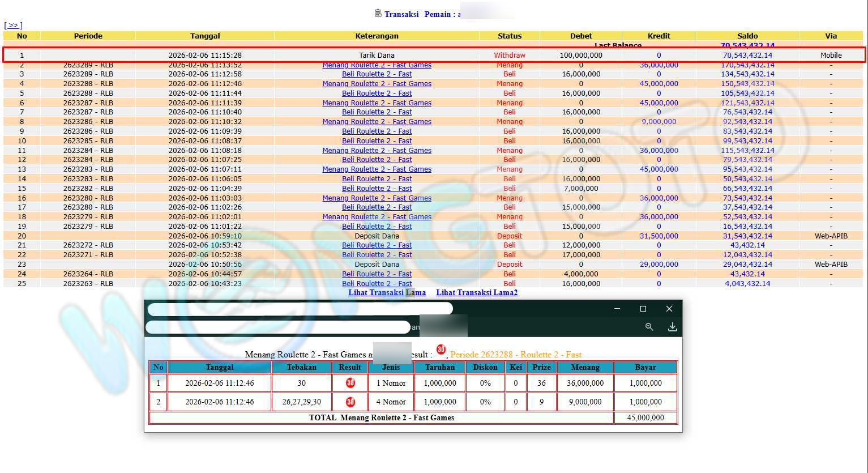This screenshot has width=868, height=473.
Task: Click red result ball in 1 Nomor row
Action: pyautogui.click(x=350, y=383)
